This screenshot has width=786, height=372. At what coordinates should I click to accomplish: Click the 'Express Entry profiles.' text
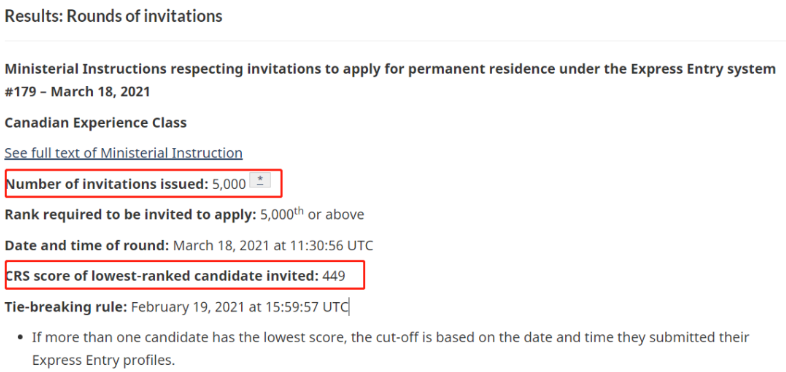click(104, 360)
